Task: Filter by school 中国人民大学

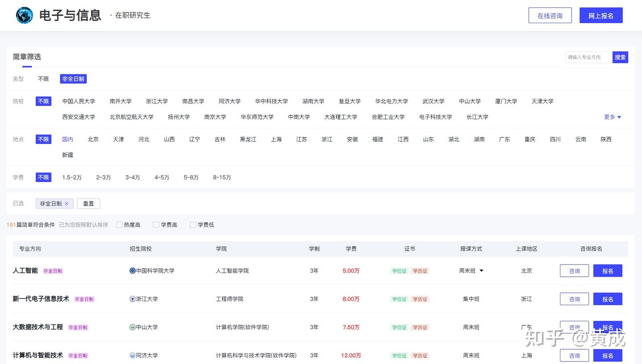Action: point(79,101)
